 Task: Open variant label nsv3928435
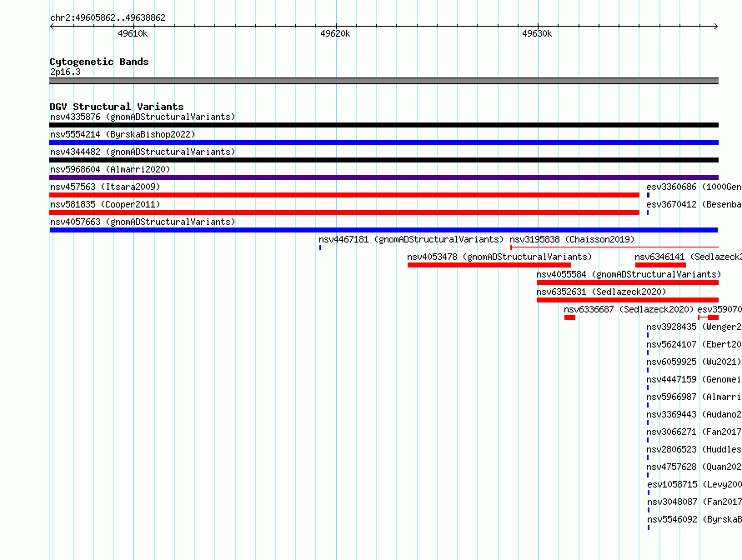694,327
